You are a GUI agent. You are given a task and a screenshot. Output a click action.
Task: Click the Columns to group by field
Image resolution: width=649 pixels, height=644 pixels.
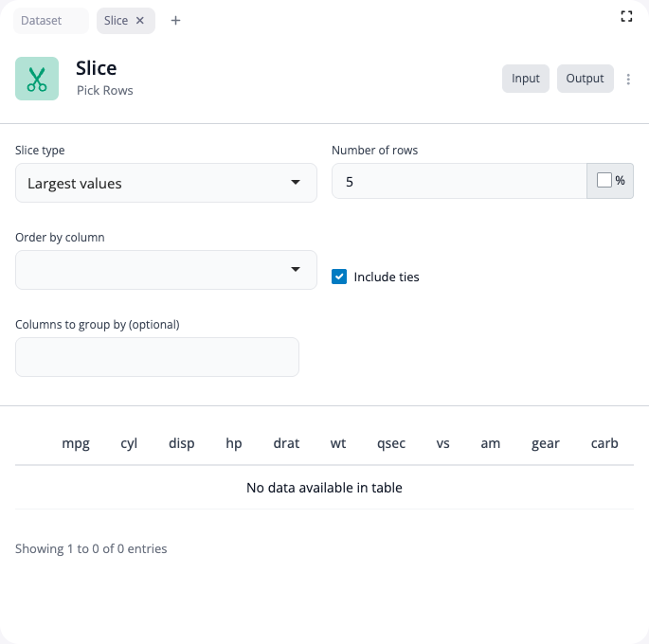click(157, 357)
